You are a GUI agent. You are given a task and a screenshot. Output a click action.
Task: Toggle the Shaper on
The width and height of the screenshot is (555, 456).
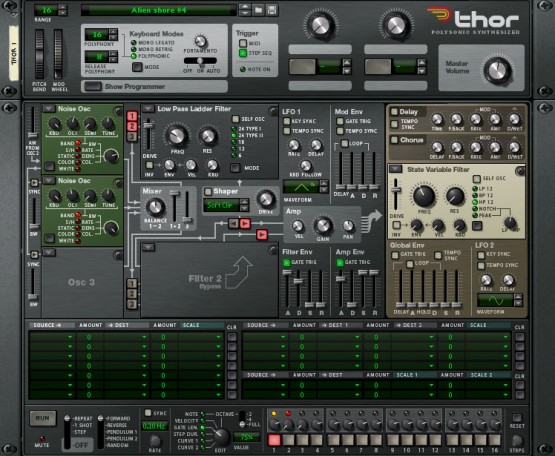pyautogui.click(x=208, y=192)
